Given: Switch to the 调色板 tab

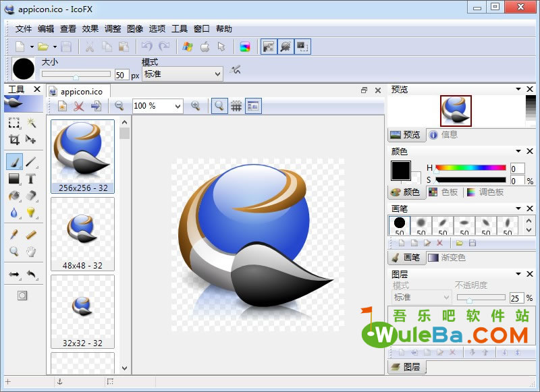Looking at the screenshot, I should (x=485, y=192).
